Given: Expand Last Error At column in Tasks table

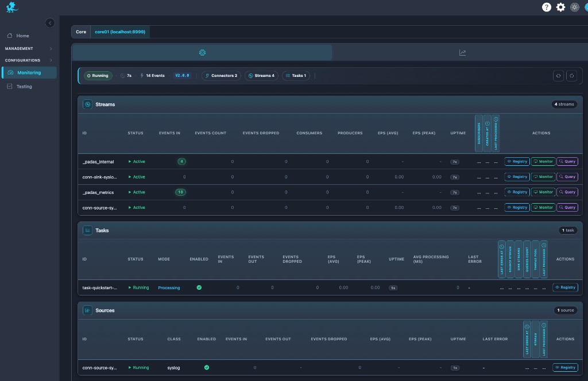Looking at the screenshot, I should click(502, 259).
